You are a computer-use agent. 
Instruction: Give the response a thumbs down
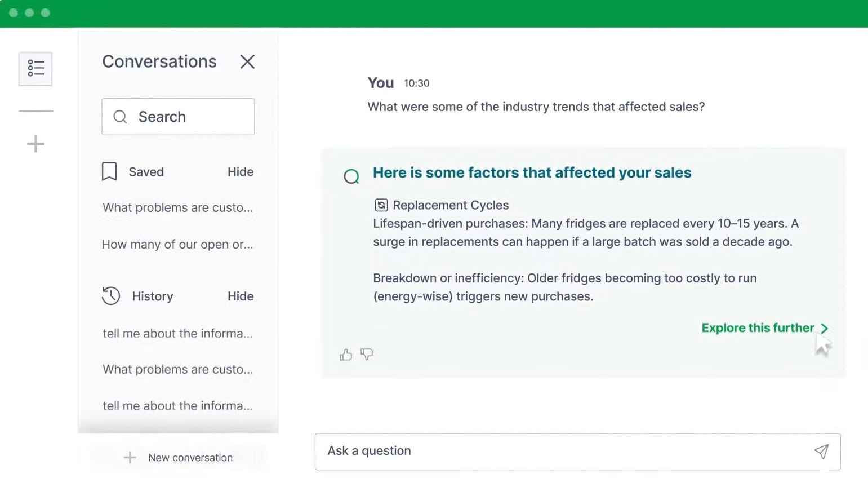(x=367, y=355)
